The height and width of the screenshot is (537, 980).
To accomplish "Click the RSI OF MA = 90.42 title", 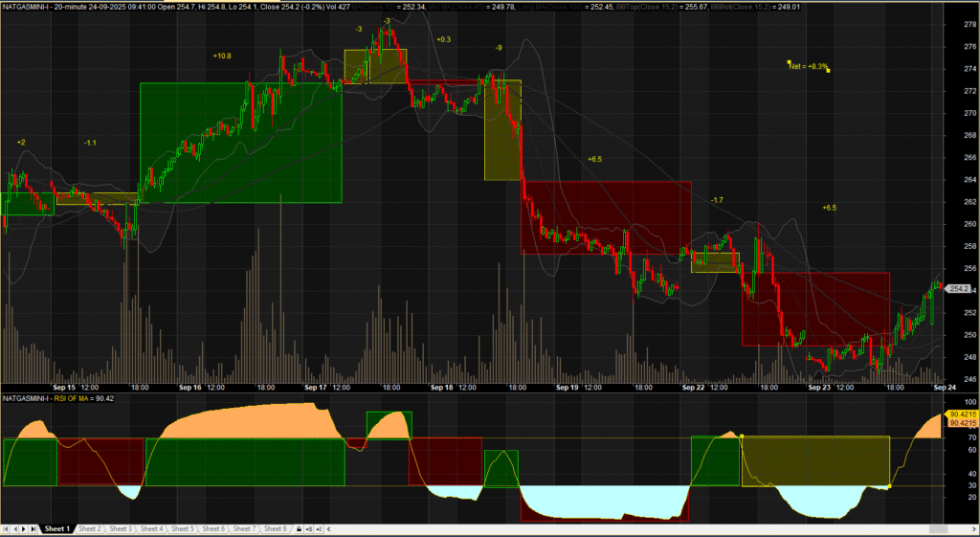I will (x=58, y=397).
